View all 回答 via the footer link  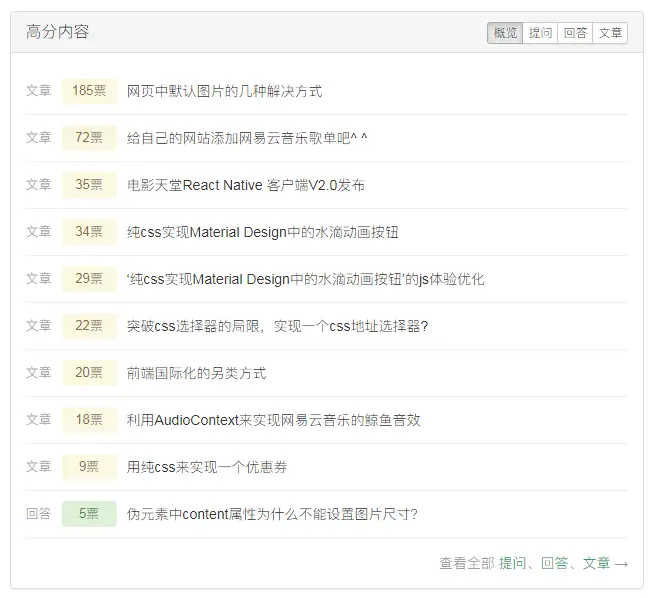point(555,563)
